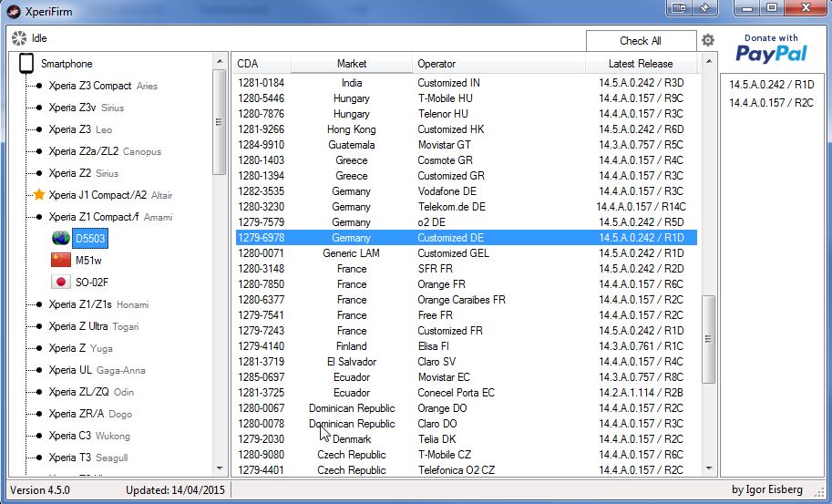This screenshot has height=504, width=832.
Task: Click the Smartphone device icon
Action: point(26,64)
